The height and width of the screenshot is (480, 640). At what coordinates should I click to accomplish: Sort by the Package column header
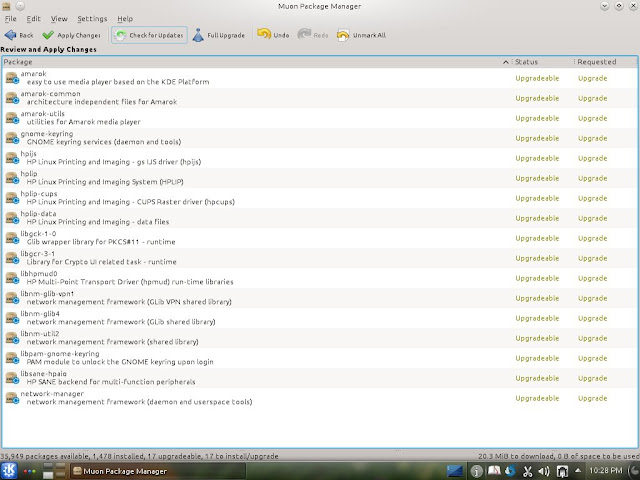click(256, 62)
